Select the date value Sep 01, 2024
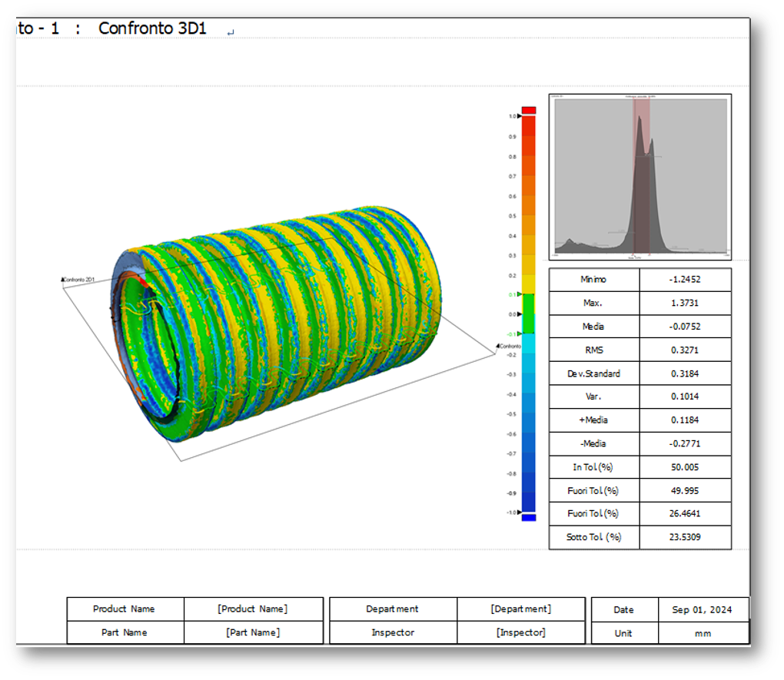 pyautogui.click(x=703, y=610)
